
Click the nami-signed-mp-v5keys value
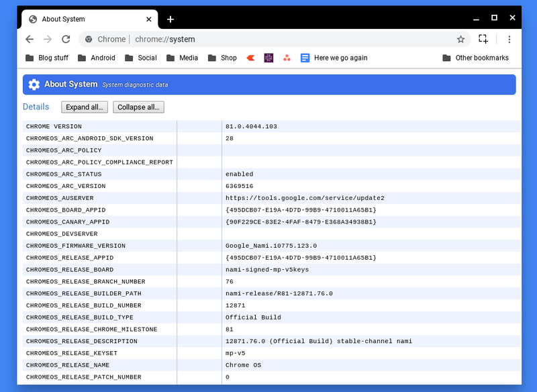[x=267, y=270]
